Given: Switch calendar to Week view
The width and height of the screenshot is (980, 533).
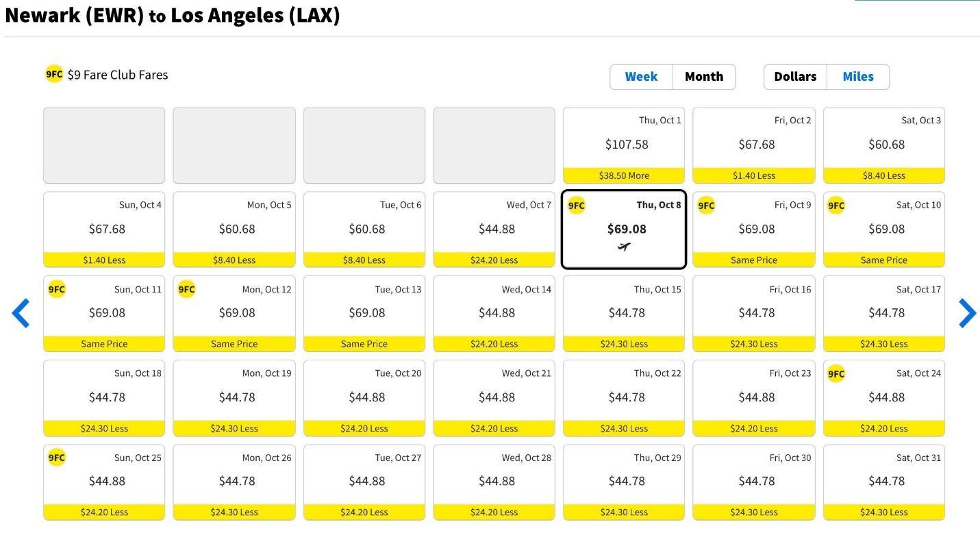Looking at the screenshot, I should pyautogui.click(x=641, y=77).
